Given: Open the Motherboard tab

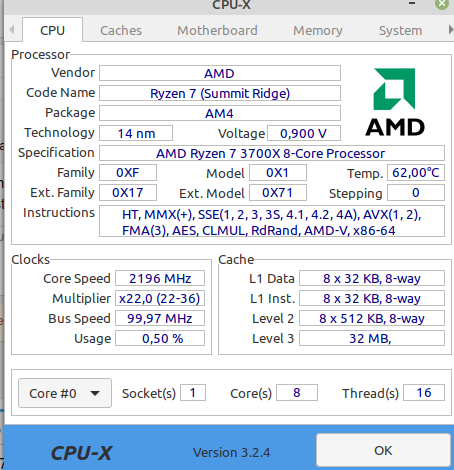Looking at the screenshot, I should [217, 30].
